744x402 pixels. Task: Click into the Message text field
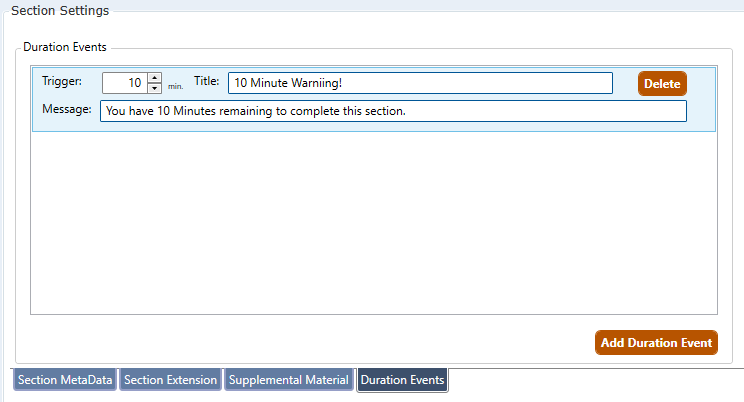393,111
